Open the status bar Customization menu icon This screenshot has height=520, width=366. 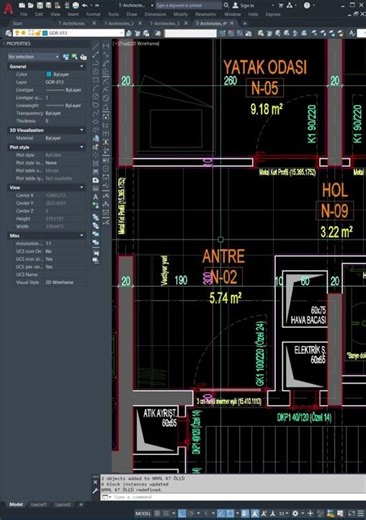pos(361,513)
